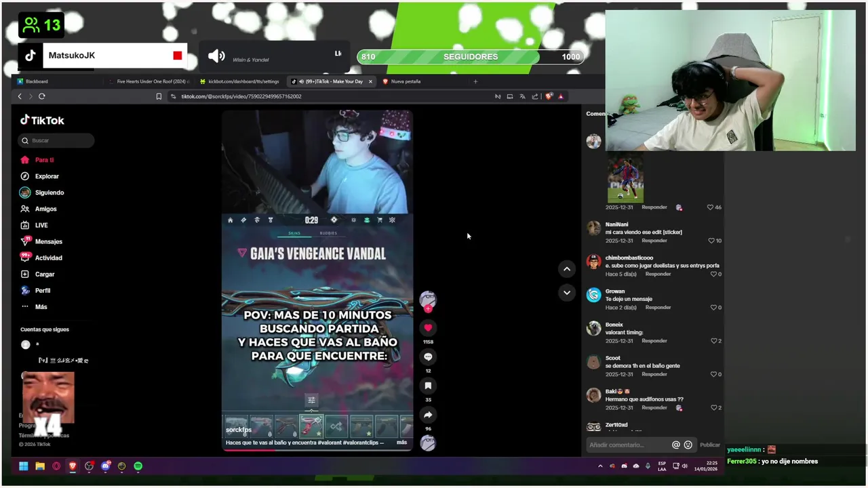The height and width of the screenshot is (488, 868).
Task: Expand video description with 'más'
Action: pos(402,443)
